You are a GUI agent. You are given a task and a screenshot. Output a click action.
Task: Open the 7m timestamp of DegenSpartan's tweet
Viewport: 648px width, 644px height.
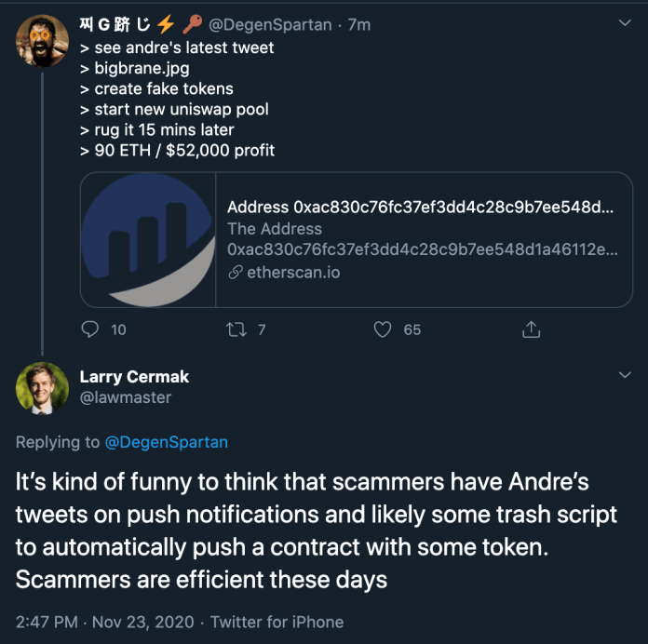pyautogui.click(x=358, y=25)
